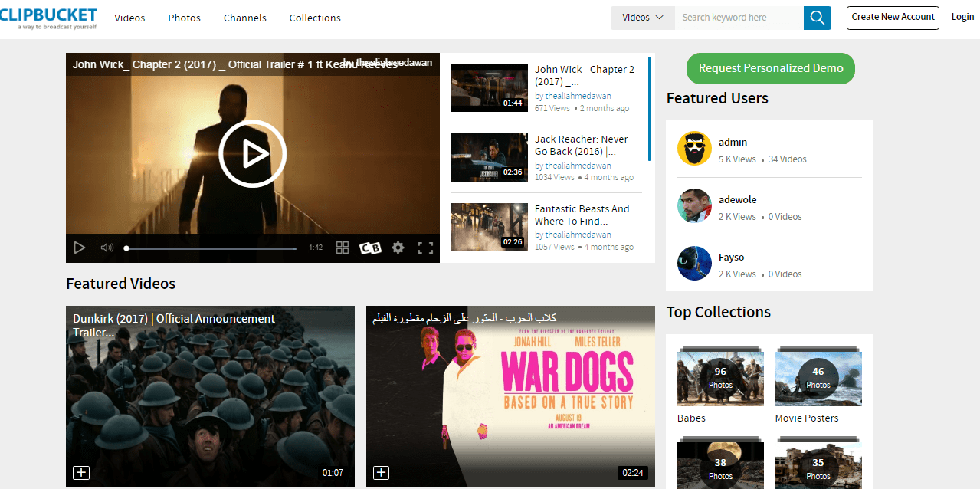Viewport: 980px width, 489px height.
Task: Open admin user avatar
Action: 694,148
